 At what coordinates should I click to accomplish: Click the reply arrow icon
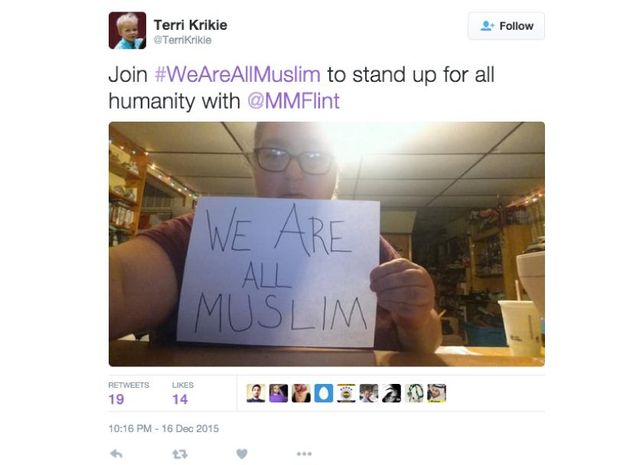click(x=116, y=454)
